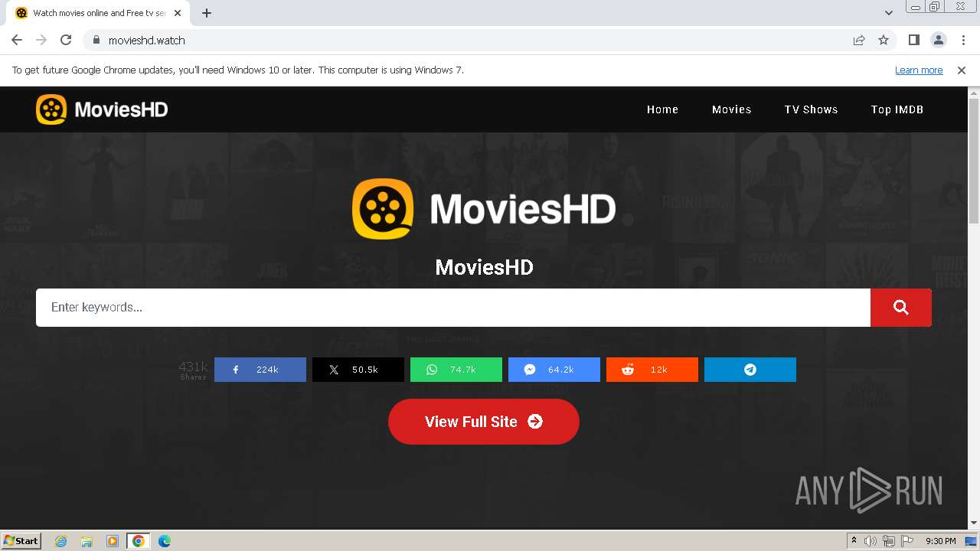980x551 pixels.
Task: Open the Home nav item
Action: 662,109
